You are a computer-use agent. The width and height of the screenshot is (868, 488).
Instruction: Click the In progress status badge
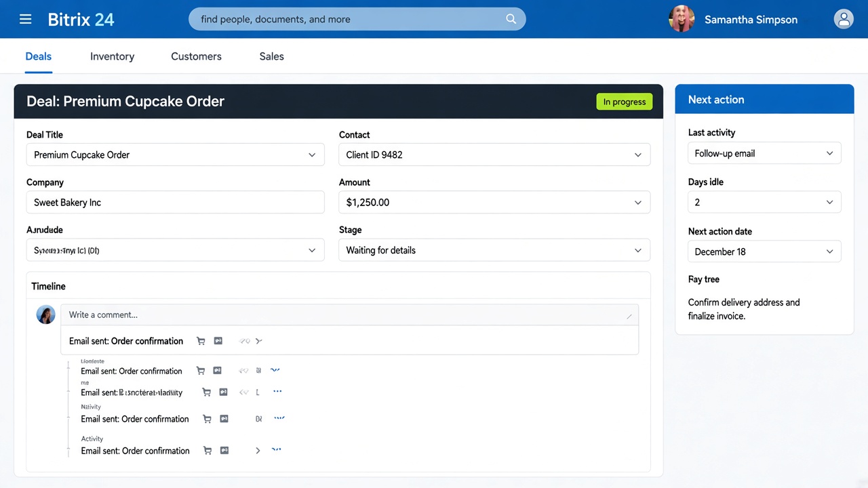625,102
